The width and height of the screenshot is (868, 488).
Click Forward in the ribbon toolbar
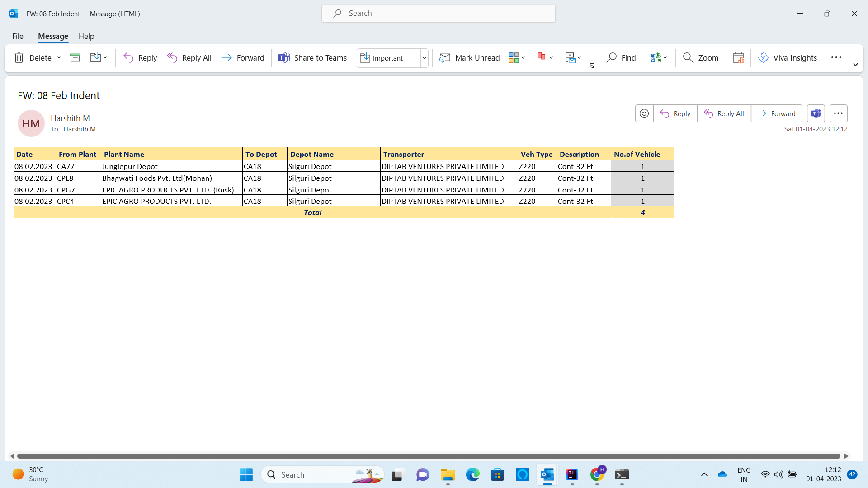click(243, 58)
